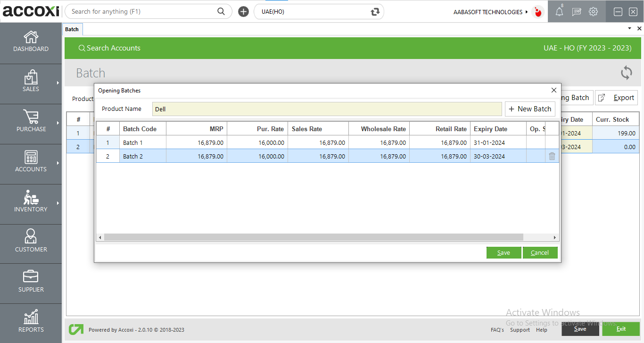
Task: Open the Customer module in the sidebar
Action: click(x=31, y=241)
